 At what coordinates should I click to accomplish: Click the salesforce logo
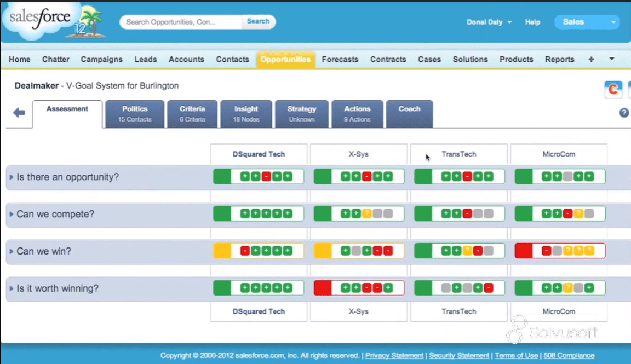pyautogui.click(x=40, y=18)
